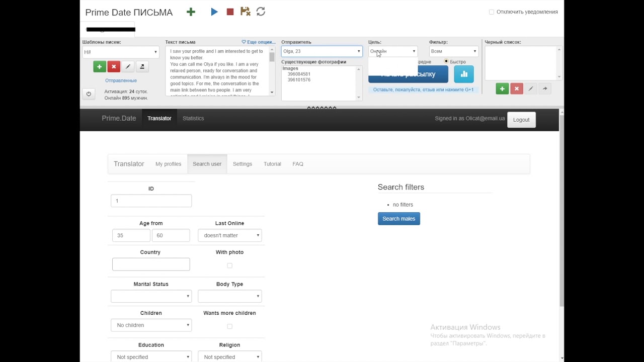Start mailing with the blue play icon

click(214, 12)
